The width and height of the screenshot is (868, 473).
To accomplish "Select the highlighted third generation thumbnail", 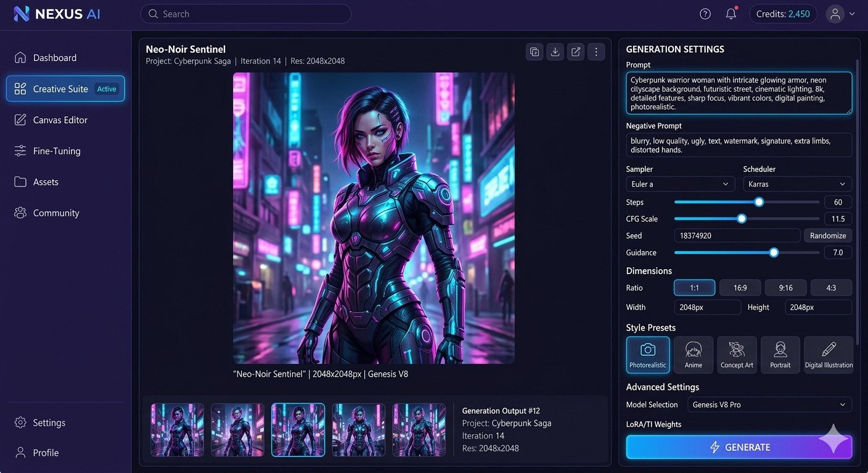I will point(298,430).
